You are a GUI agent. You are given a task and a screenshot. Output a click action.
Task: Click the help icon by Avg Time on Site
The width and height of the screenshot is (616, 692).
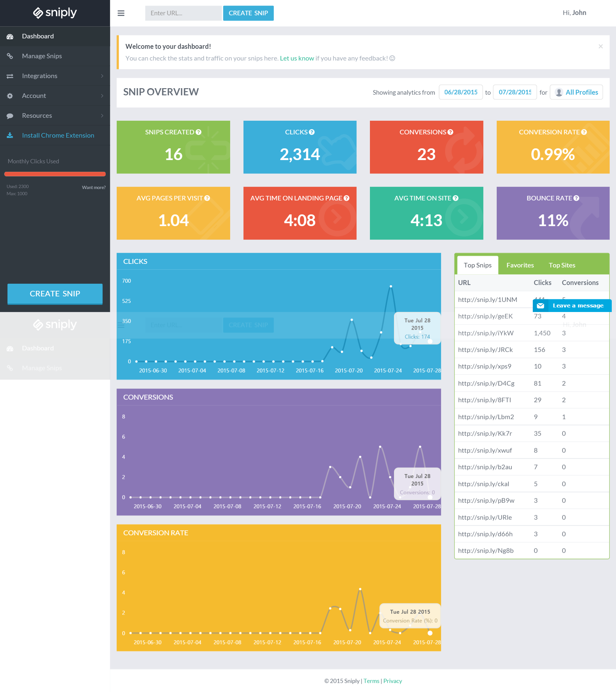[455, 198]
